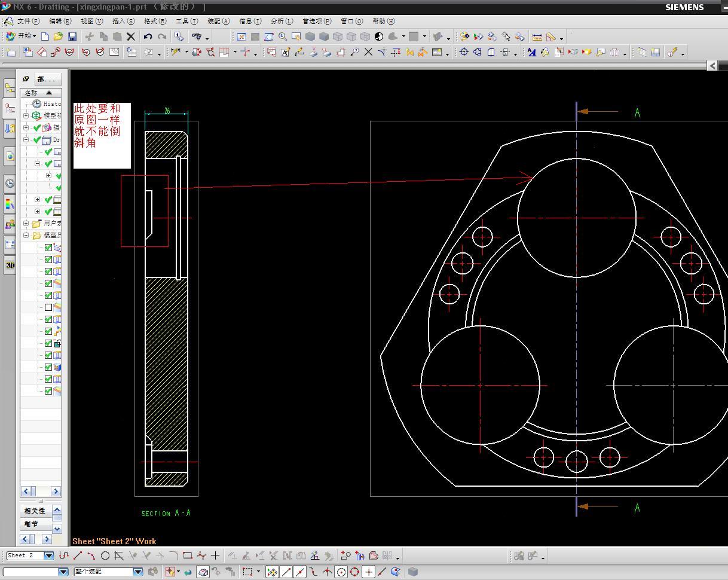Viewport: 728px width, 580px height.
Task: Click the binoculars find icon
Action: (196, 36)
